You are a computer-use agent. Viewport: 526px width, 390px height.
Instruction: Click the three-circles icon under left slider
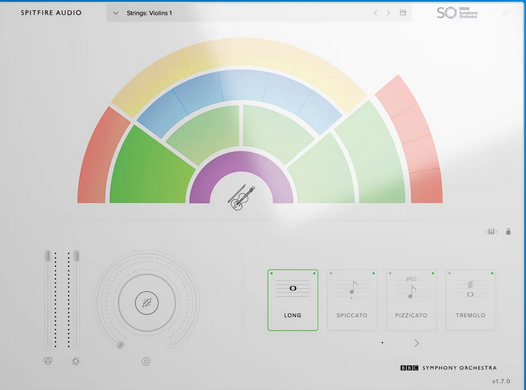[48, 361]
